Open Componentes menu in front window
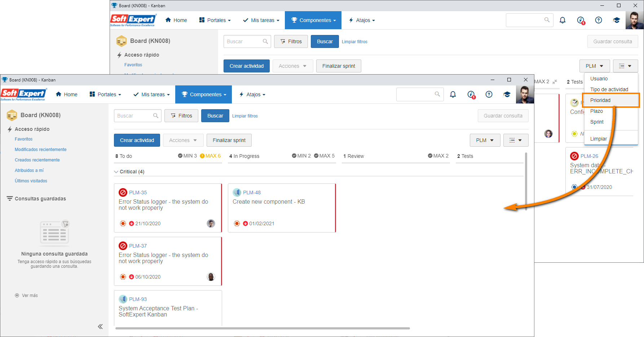Viewport: 644px width, 337px height. click(204, 94)
